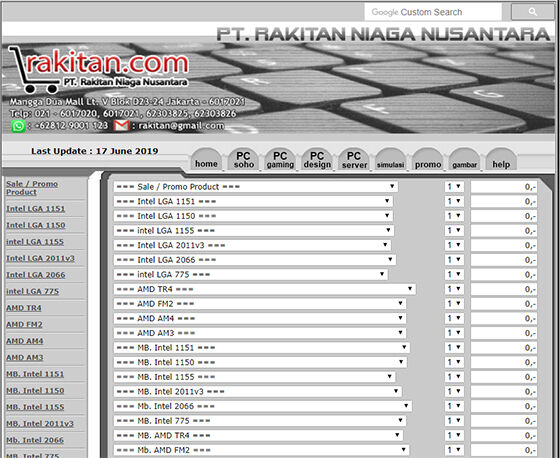The image size is (560, 458).
Task: Open quantity selector for AMD TR4 row
Action: click(454, 289)
